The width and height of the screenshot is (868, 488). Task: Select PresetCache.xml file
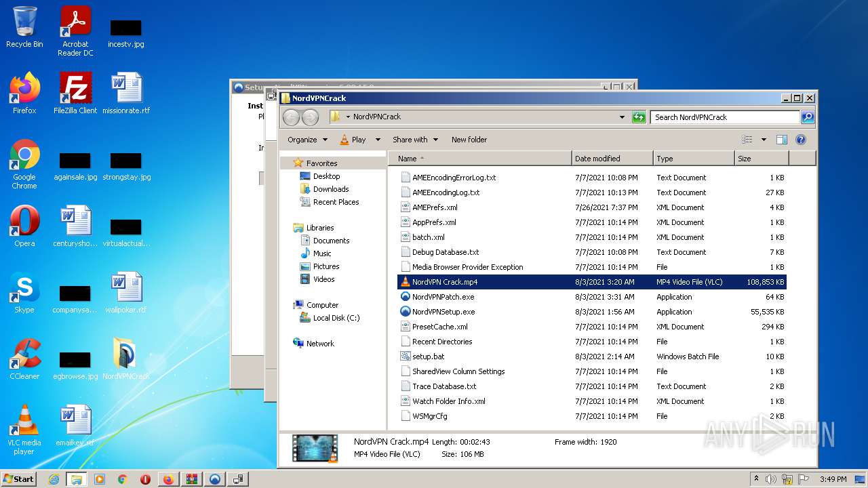(x=591, y=327)
